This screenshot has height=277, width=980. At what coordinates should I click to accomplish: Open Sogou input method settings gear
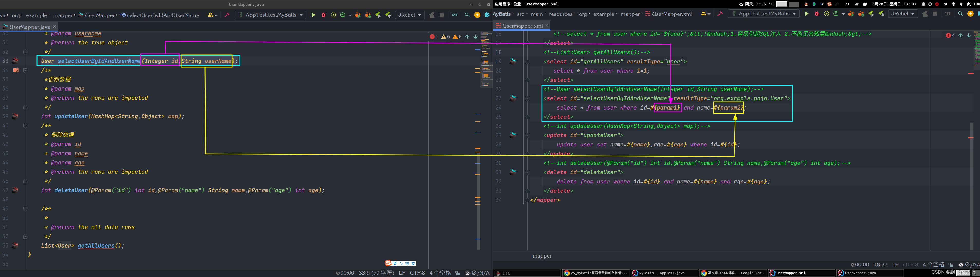pyautogui.click(x=413, y=263)
